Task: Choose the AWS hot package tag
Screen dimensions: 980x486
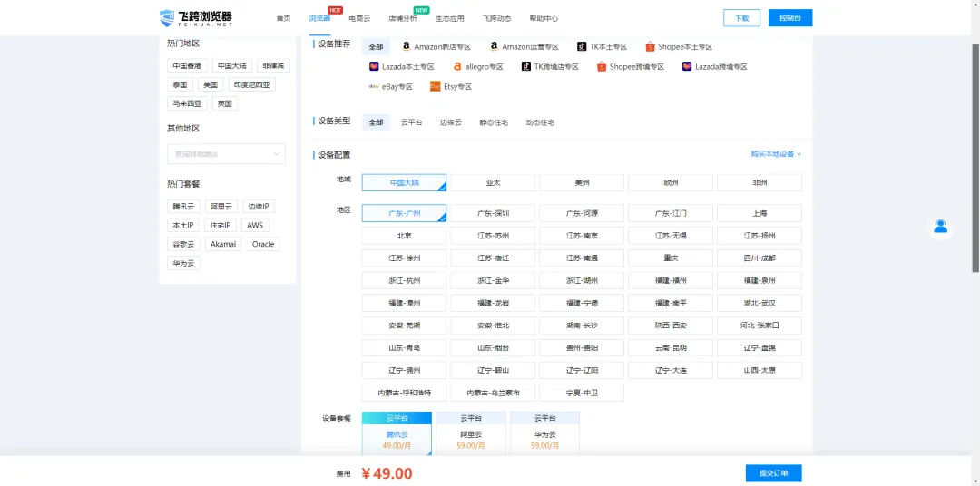Action: (x=255, y=226)
